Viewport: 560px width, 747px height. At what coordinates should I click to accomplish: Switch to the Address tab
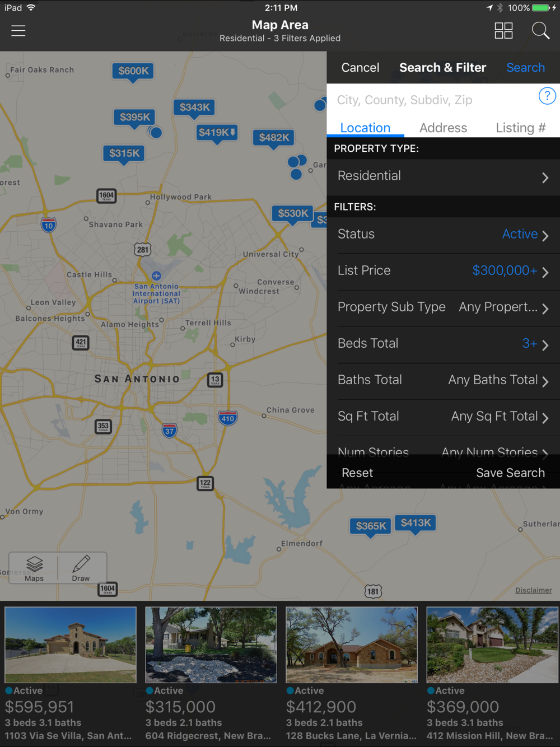443,128
